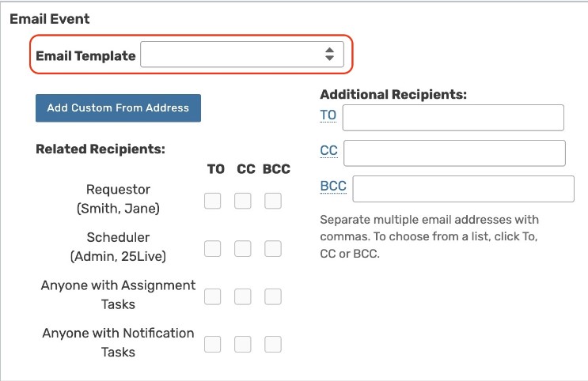The image size is (588, 381).
Task: Tick CC for Anyone with Assignment Tasks
Action: [243, 296]
